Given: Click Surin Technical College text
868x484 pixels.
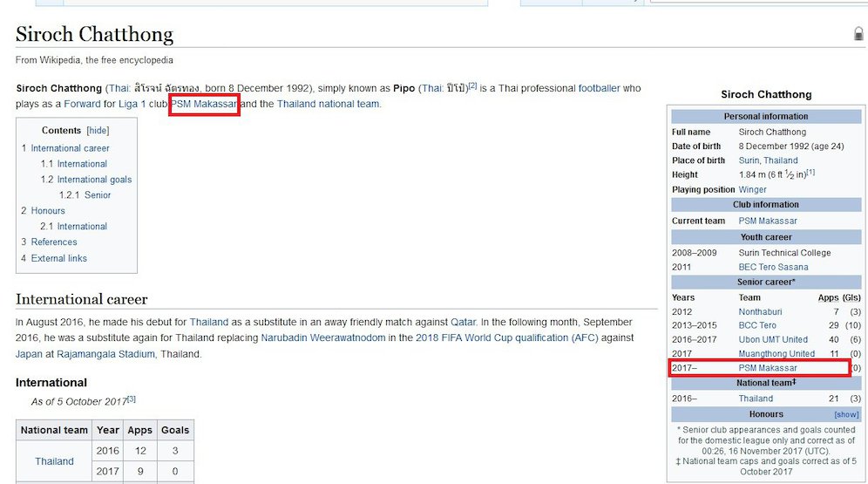Looking at the screenshot, I should tap(784, 253).
